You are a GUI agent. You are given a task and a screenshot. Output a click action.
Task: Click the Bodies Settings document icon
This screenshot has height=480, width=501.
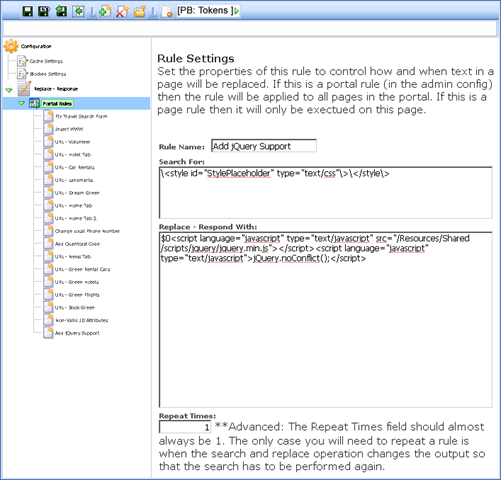pyautogui.click(x=22, y=73)
